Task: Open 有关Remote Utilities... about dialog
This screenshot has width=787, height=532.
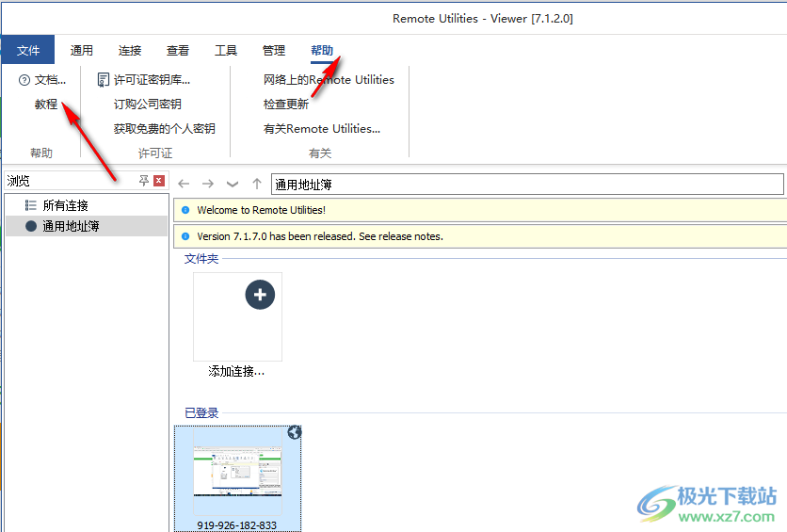Action: [x=322, y=129]
